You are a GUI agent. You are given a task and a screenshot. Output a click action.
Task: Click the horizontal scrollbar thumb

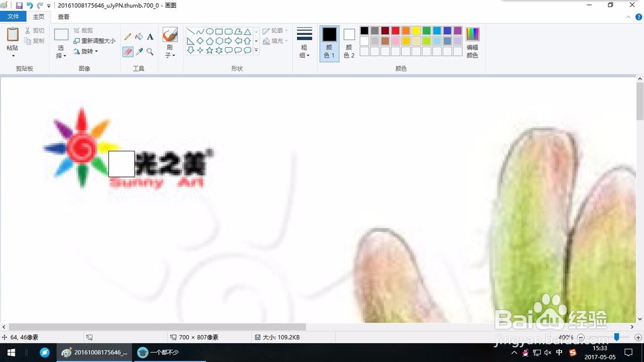157,327
